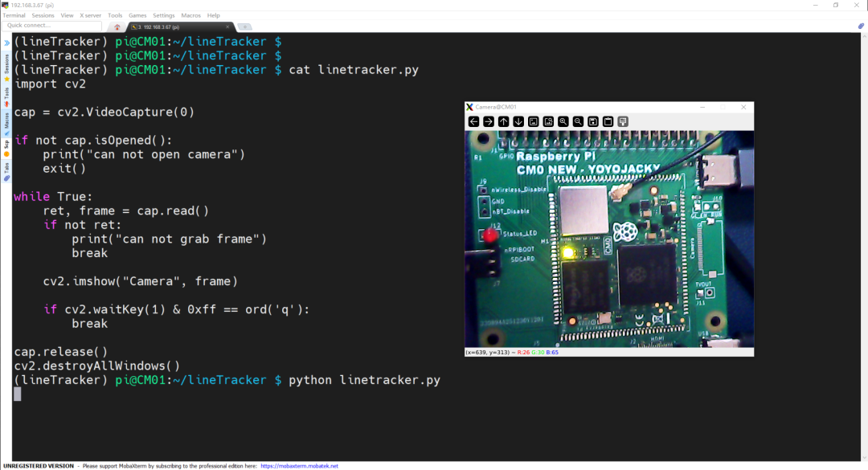Open the Sessions sidebar tab
The image size is (868, 470).
[6, 67]
